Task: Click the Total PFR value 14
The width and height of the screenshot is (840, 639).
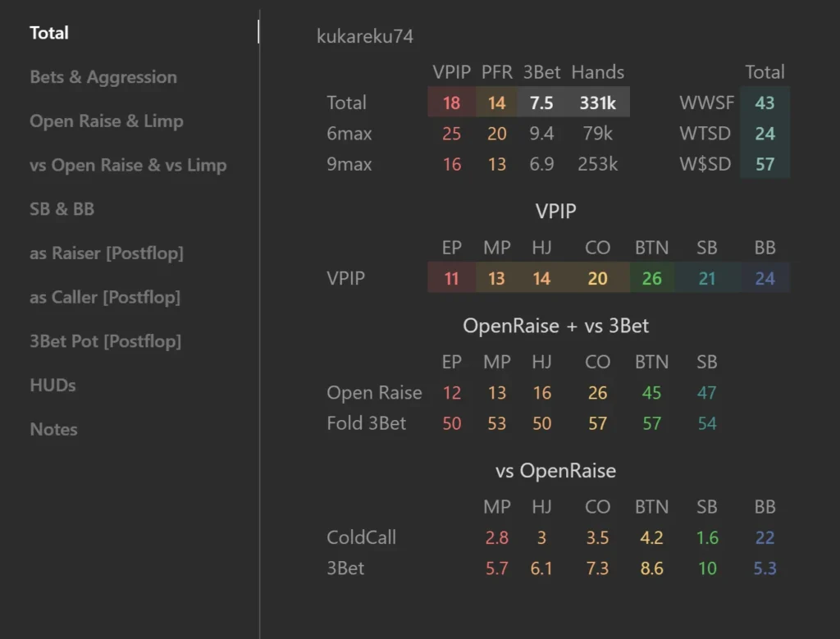Action: pos(496,102)
